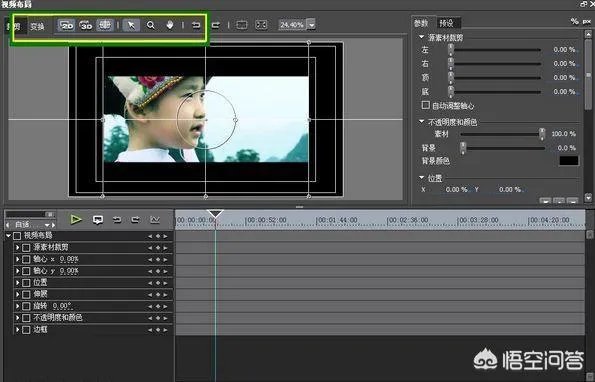Go to next keyframe on 位置 row
The height and width of the screenshot is (382, 595).
pyautogui.click(x=165, y=283)
